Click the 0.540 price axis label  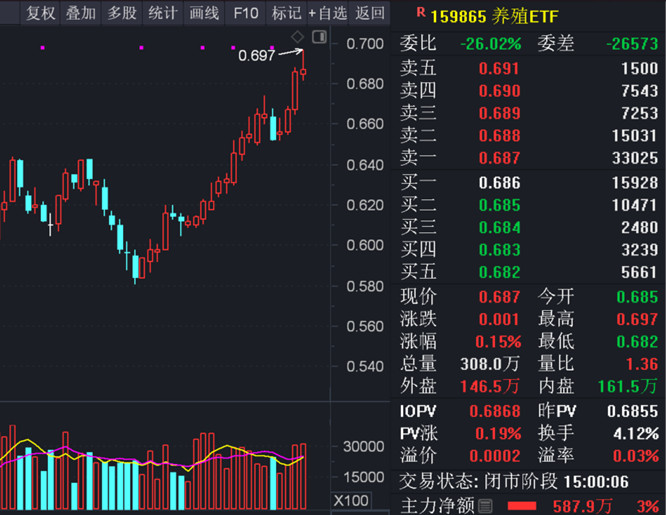coord(365,366)
